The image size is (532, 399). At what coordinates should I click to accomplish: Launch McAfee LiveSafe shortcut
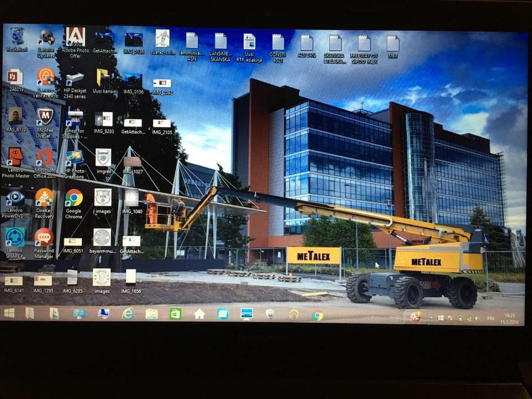click(45, 123)
